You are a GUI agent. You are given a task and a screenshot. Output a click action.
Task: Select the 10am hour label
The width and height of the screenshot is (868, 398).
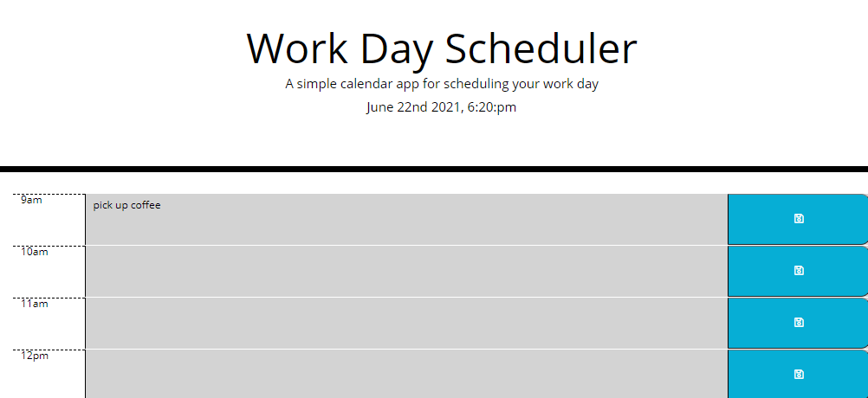[x=35, y=253]
